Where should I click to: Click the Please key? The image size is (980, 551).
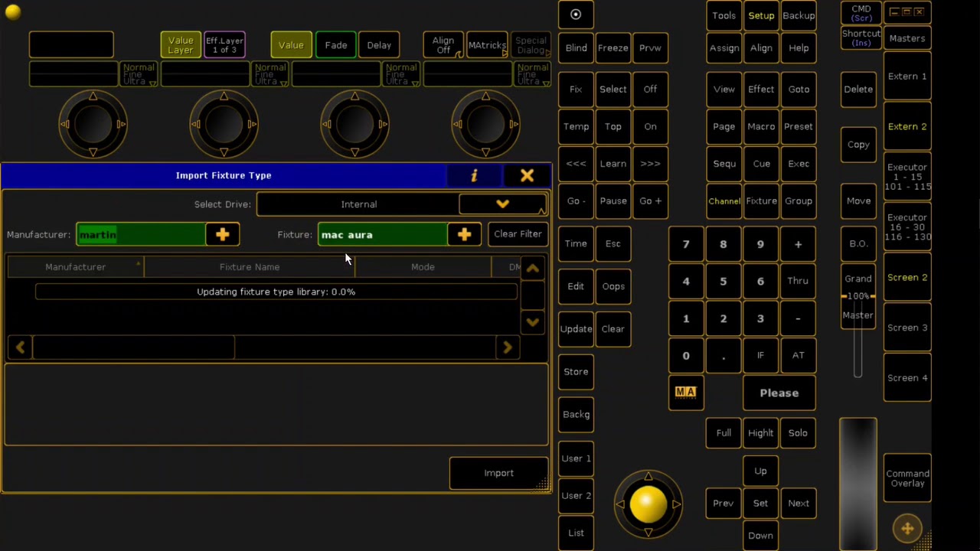point(779,393)
